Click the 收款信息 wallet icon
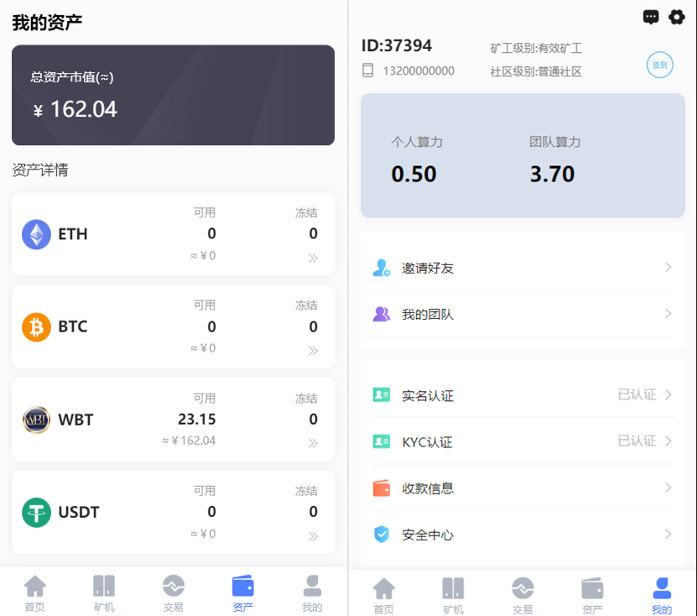This screenshot has height=616, width=697. pyautogui.click(x=382, y=488)
